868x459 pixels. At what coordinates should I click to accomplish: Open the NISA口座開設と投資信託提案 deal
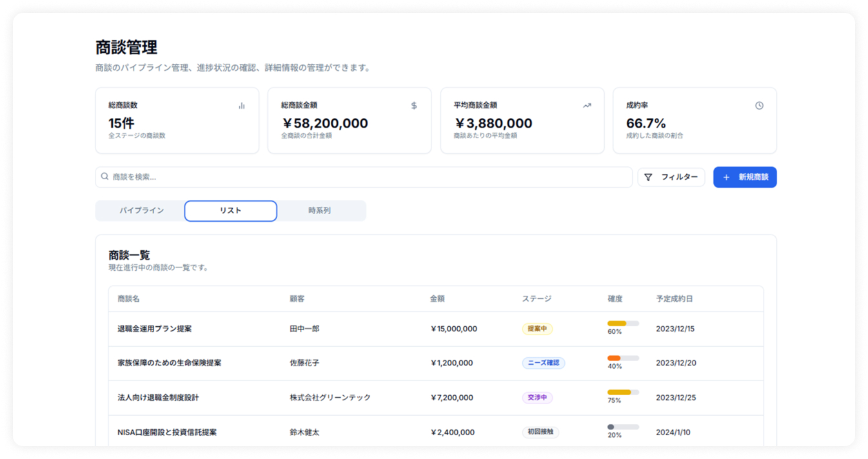[167, 433]
